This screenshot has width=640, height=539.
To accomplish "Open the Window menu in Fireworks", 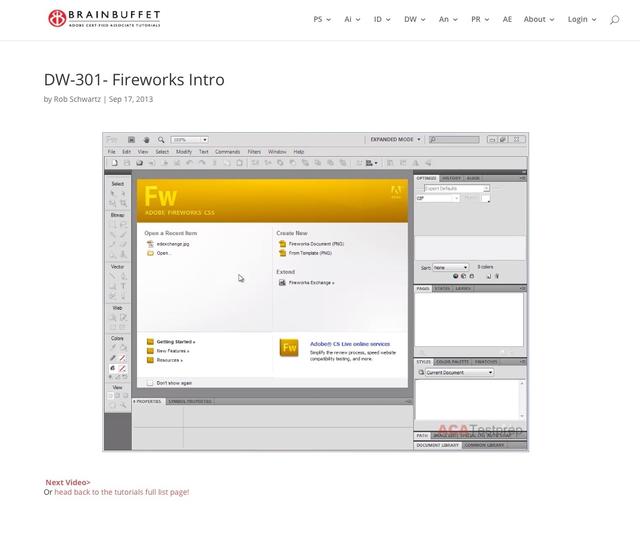I will tap(277, 152).
